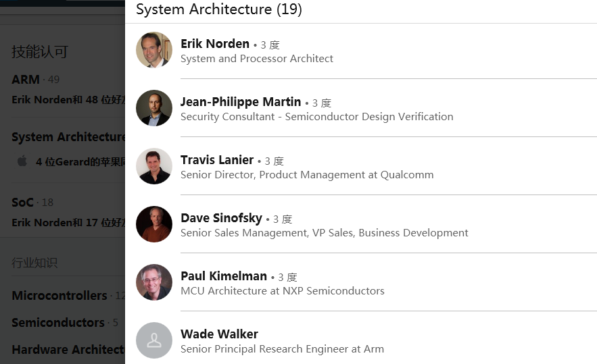Click the Hardware Architecture skill entry
Viewport: 597px width, 364px height.
click(68, 350)
